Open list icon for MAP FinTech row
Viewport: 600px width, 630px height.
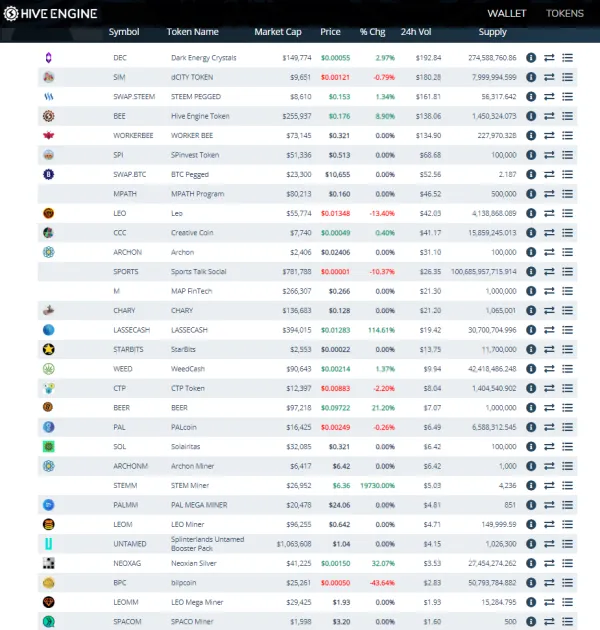567,291
